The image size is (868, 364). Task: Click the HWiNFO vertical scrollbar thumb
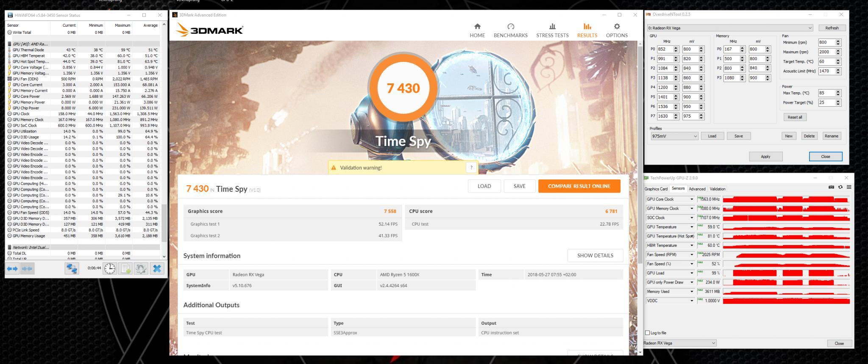[x=164, y=223]
